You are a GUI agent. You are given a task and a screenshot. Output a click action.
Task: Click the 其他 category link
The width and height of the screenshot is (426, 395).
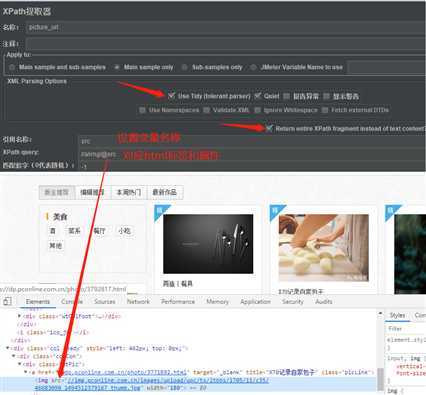(55, 246)
